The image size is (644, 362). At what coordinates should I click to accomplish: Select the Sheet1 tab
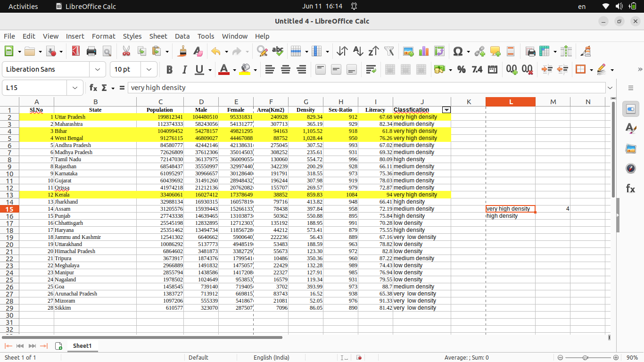82,346
